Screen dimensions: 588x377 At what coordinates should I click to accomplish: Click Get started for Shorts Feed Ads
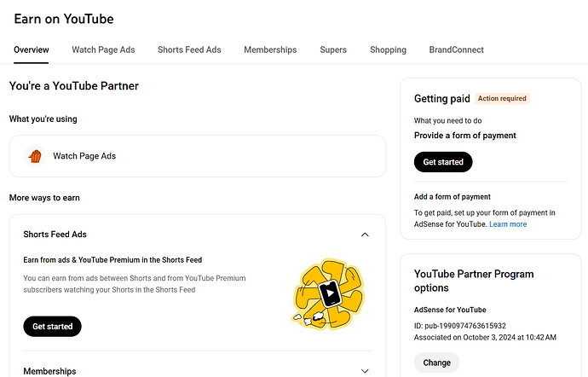(52, 326)
